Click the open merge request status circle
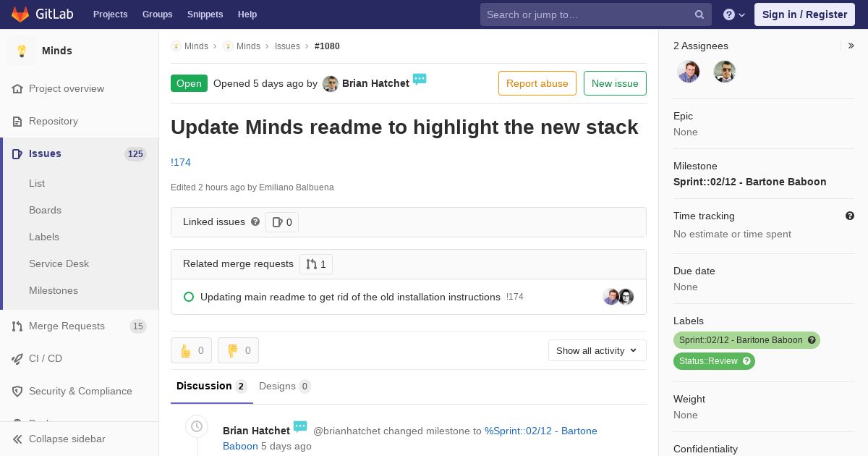This screenshot has height=456, width=868. point(189,297)
